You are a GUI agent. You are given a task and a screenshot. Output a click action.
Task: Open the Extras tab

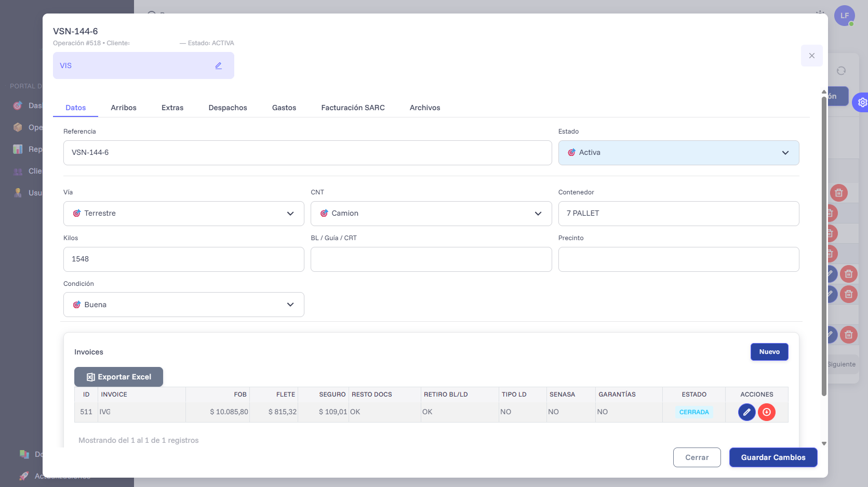tap(172, 108)
